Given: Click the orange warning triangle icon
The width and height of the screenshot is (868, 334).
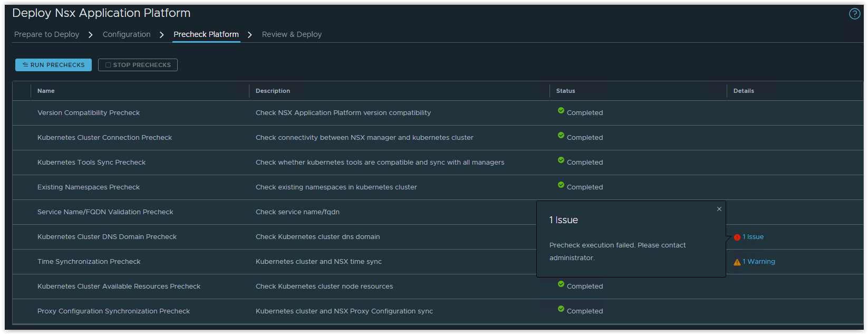Looking at the screenshot, I should [737, 262].
